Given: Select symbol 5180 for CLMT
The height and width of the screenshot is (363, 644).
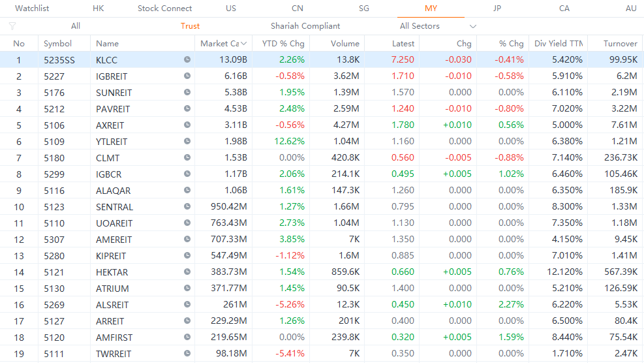Looking at the screenshot, I should tap(54, 158).
